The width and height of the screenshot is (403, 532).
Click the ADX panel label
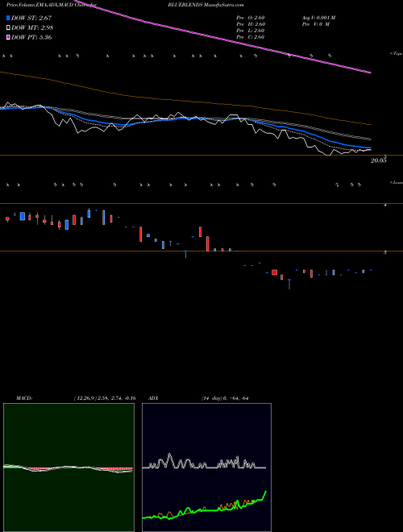coord(153,398)
